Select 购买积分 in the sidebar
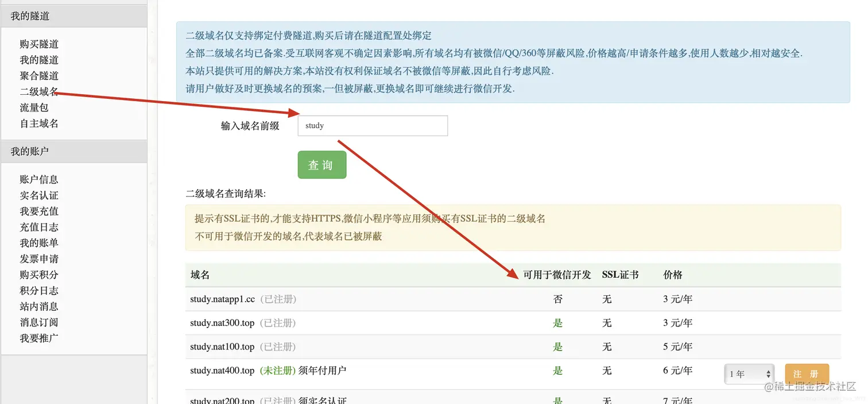868x404 pixels. [x=38, y=275]
